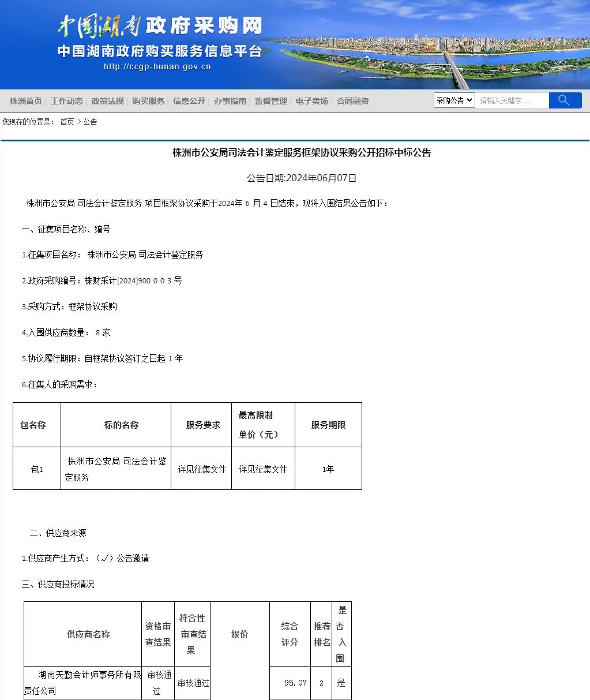Click the 供应商产生方式 公告邀请 line
Screen dimensions: 590x700
coord(85,558)
